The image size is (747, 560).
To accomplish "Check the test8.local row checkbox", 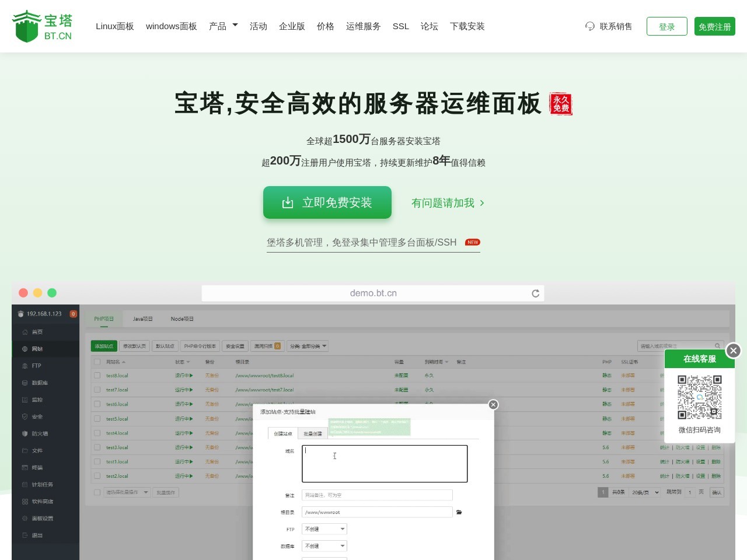I will [x=97, y=376].
